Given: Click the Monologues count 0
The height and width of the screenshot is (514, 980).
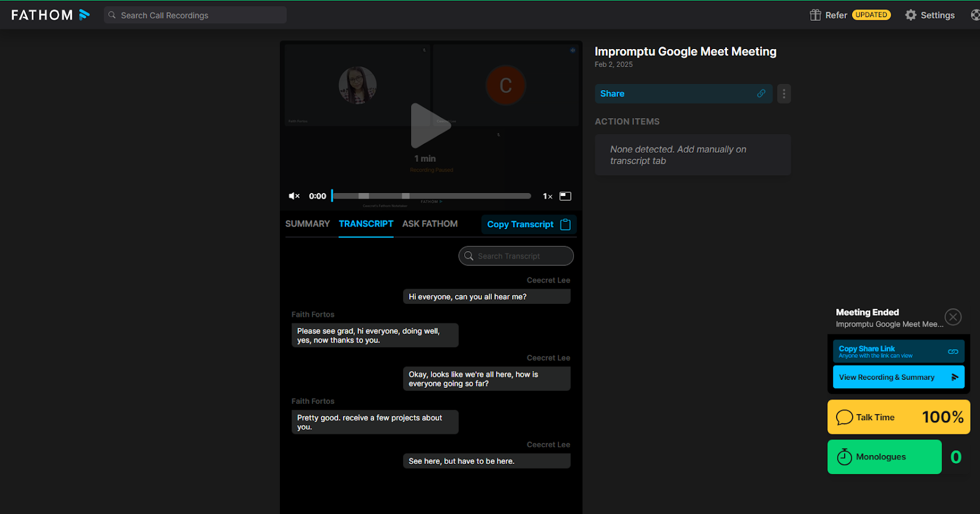Looking at the screenshot, I should [x=956, y=457].
